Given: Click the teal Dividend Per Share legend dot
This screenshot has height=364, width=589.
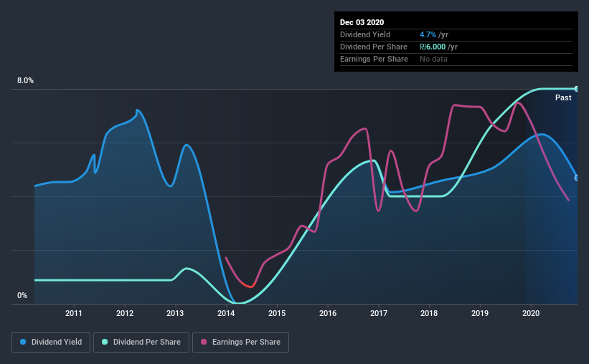Looking at the screenshot, I should (105, 342).
